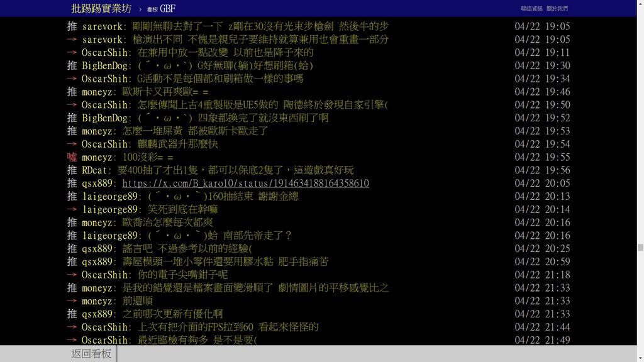
Task: Click the breadcrumb chevron before 看板
Action: [x=140, y=9]
